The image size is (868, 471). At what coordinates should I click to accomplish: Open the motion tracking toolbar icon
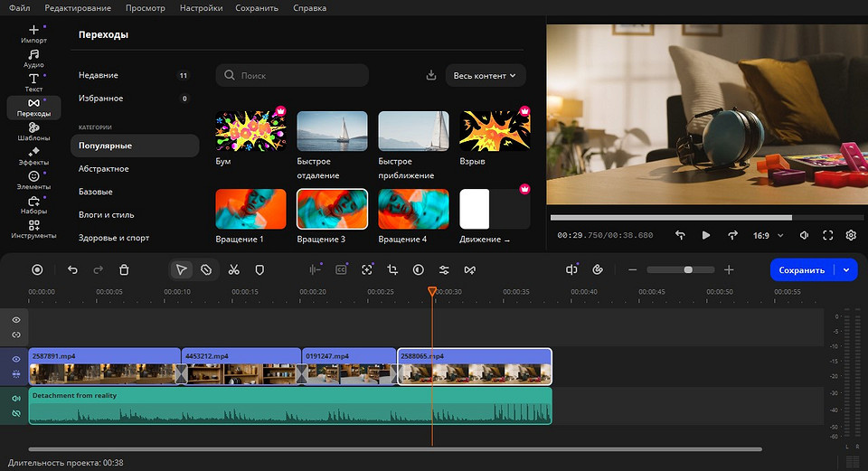coord(367,269)
